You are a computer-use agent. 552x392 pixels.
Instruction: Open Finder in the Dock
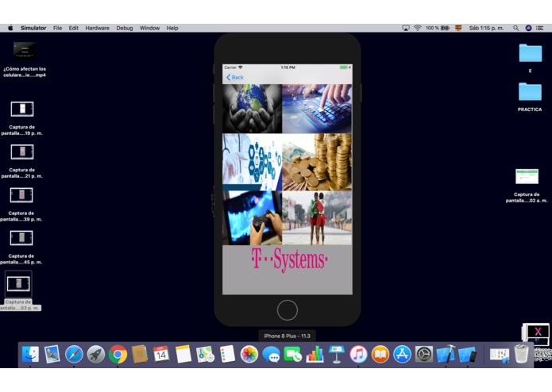[x=30, y=355]
